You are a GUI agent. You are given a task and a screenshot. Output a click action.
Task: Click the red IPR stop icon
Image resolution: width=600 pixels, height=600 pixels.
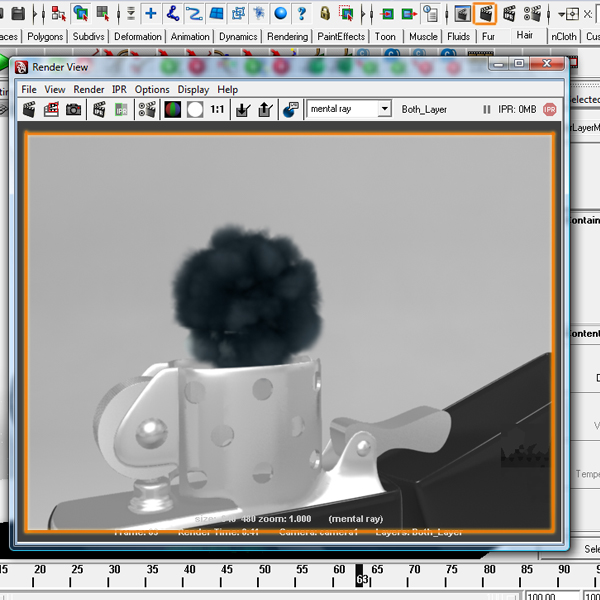pyautogui.click(x=549, y=110)
